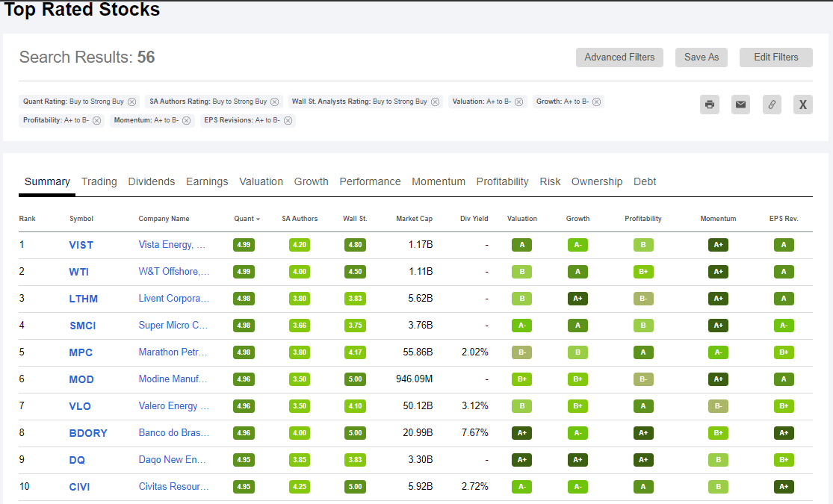Click the Livent Corporation company name
Image resolution: width=833 pixels, height=504 pixels.
coord(174,299)
